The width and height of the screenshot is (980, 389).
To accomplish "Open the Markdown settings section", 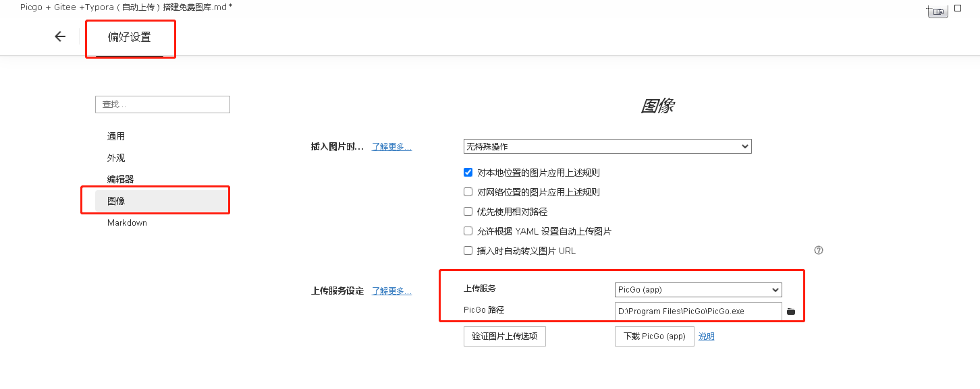I will coord(127,222).
